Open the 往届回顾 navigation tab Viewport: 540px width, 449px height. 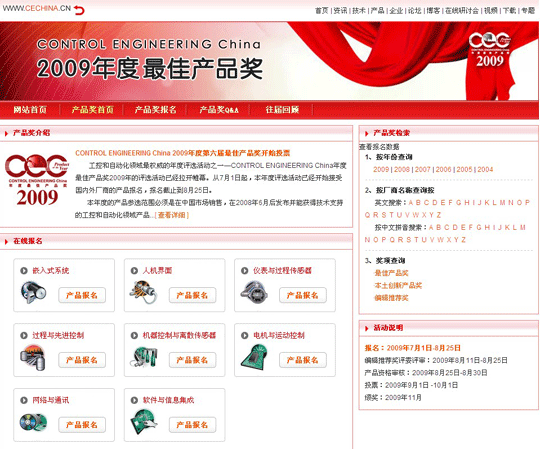click(x=282, y=110)
